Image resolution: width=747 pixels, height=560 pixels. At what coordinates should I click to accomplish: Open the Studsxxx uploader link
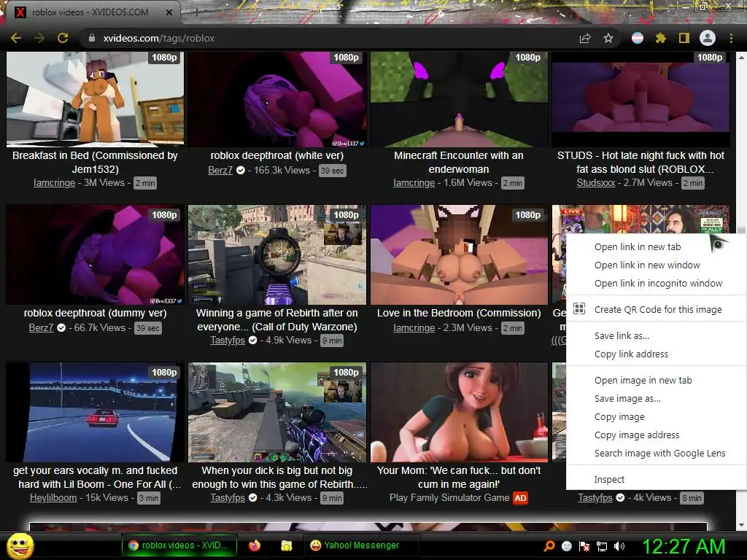(x=595, y=183)
